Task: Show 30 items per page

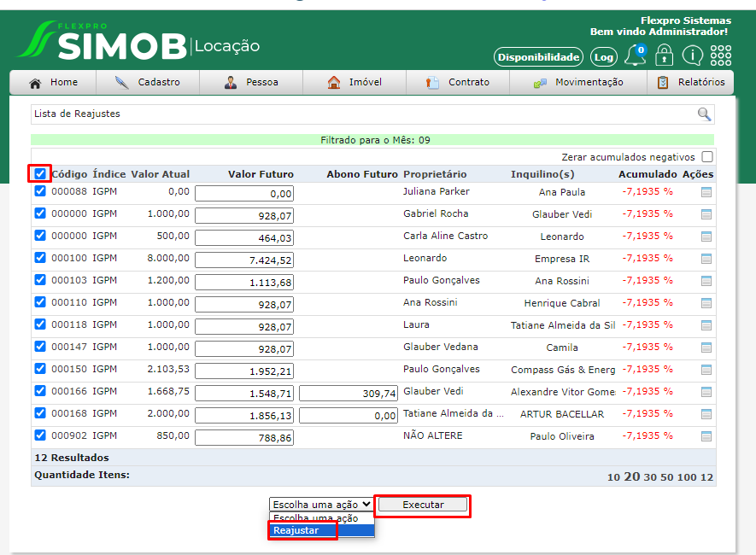Action: pos(650,477)
